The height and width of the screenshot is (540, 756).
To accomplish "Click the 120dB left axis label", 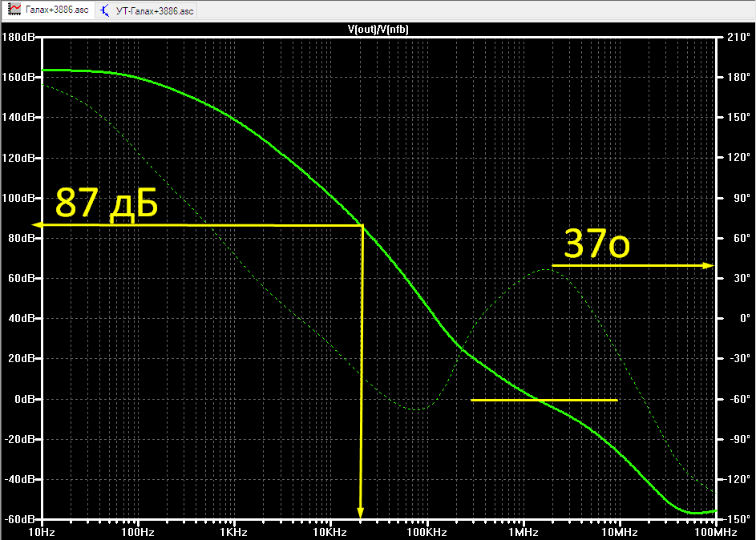I will (x=18, y=158).
